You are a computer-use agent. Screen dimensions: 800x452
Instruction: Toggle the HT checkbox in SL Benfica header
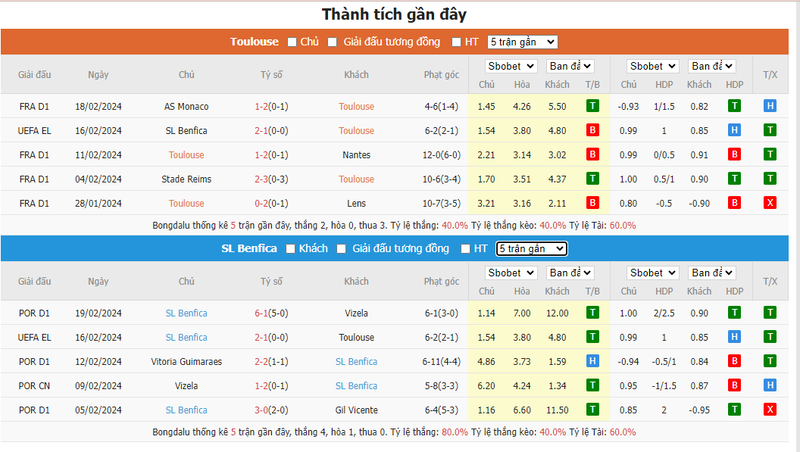click(x=465, y=249)
